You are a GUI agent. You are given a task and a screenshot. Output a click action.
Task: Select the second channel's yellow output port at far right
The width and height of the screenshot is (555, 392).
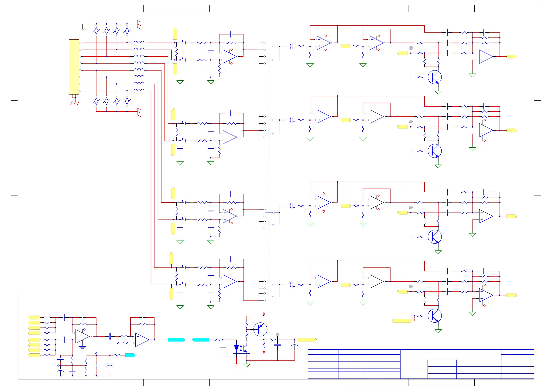click(512, 130)
